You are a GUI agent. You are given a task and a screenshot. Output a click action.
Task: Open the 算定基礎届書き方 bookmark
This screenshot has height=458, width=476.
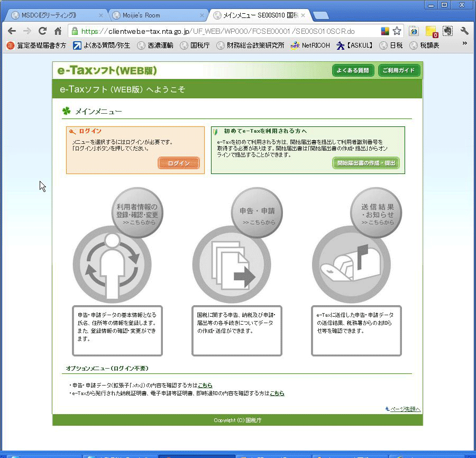(x=36, y=45)
